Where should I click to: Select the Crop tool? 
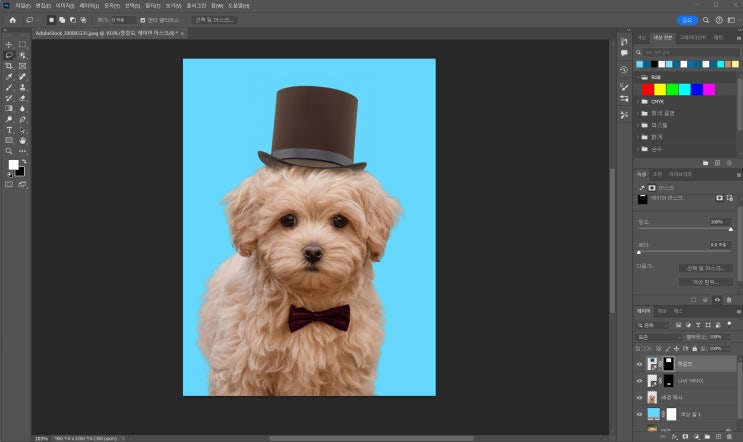pos(9,66)
